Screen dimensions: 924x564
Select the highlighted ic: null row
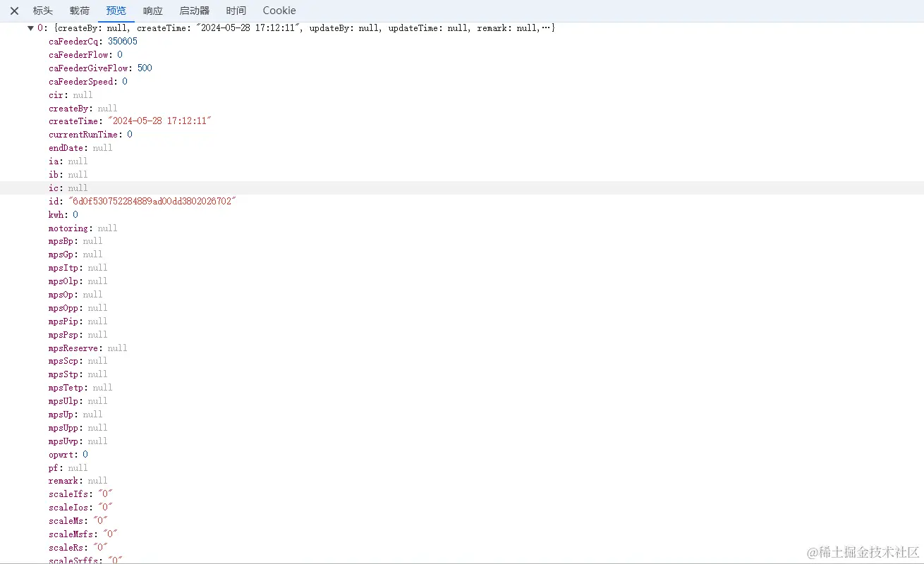tap(462, 188)
